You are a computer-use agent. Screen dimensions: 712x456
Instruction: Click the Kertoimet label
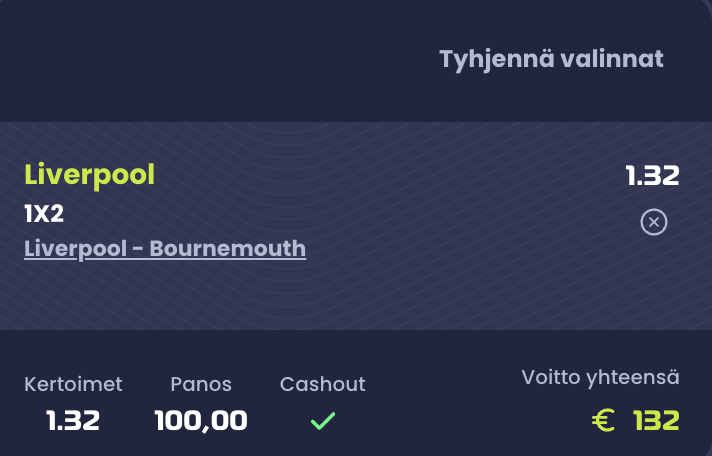pyautogui.click(x=73, y=384)
